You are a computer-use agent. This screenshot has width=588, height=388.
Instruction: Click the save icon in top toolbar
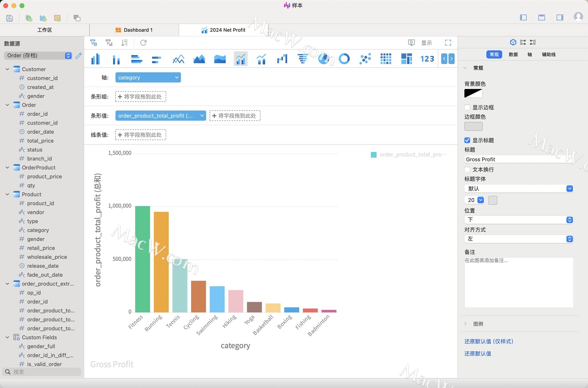pos(9,18)
